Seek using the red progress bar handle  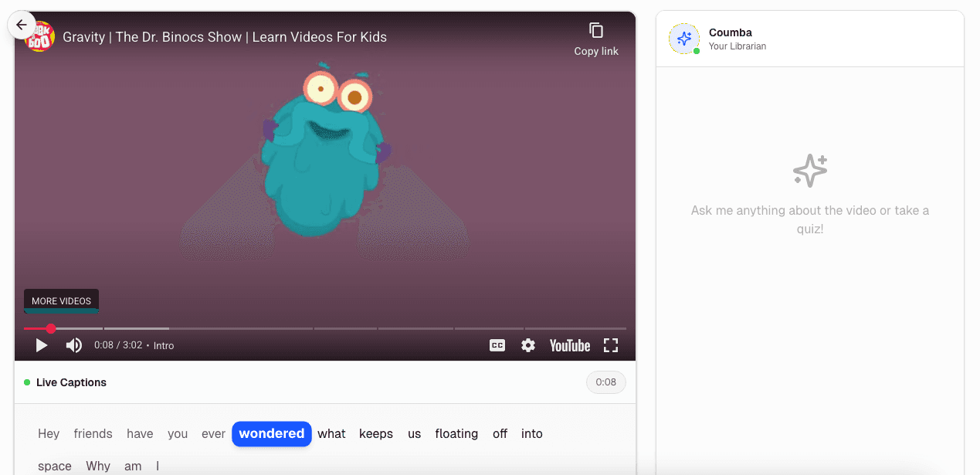pyautogui.click(x=51, y=329)
